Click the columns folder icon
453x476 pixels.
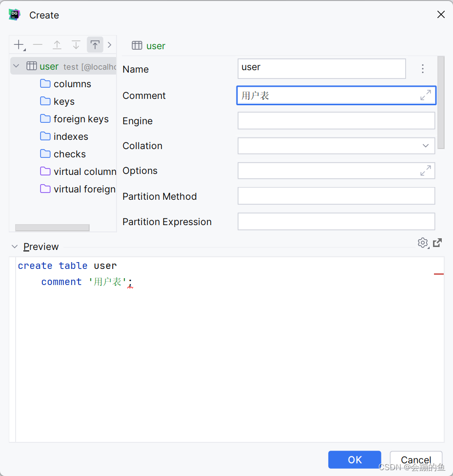(x=45, y=83)
